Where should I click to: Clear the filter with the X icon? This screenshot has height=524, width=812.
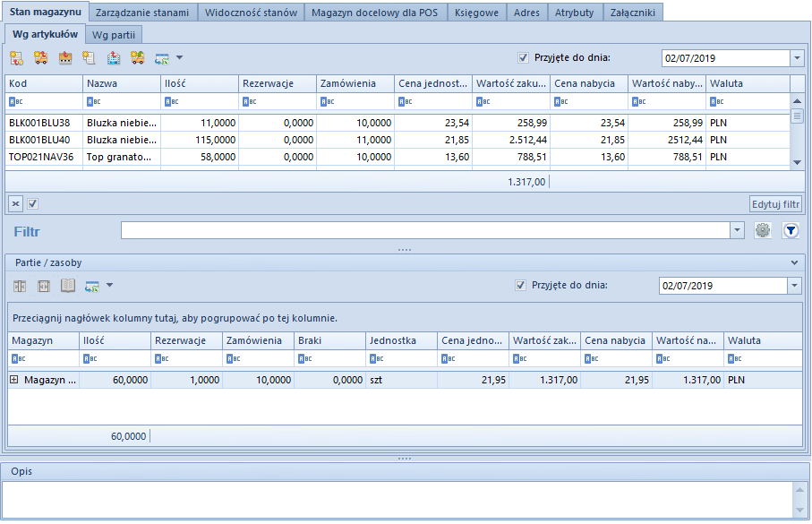[15, 203]
